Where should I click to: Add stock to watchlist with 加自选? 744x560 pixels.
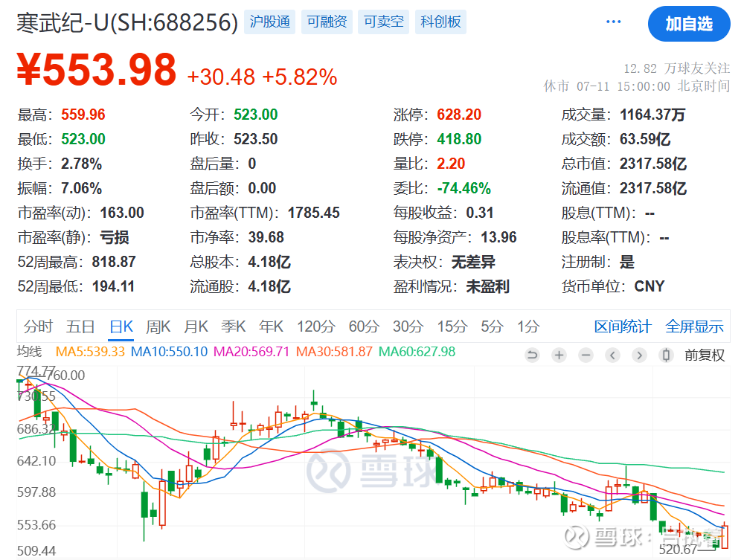[689, 24]
